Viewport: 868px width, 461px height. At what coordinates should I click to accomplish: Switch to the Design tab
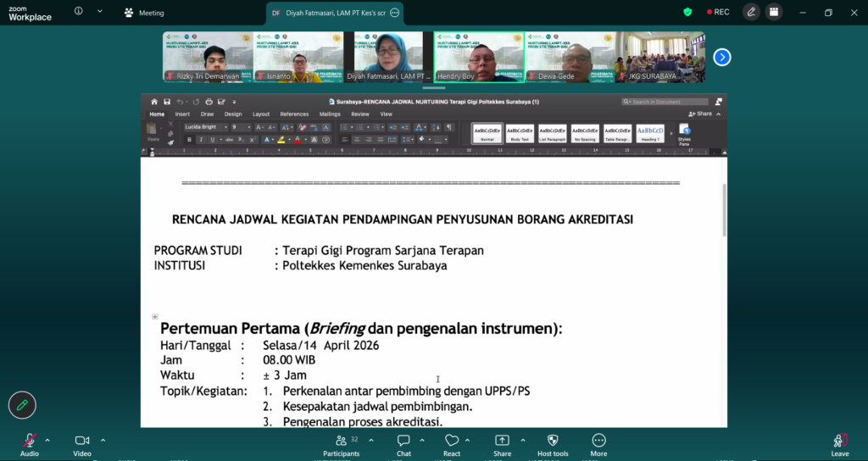click(x=233, y=114)
